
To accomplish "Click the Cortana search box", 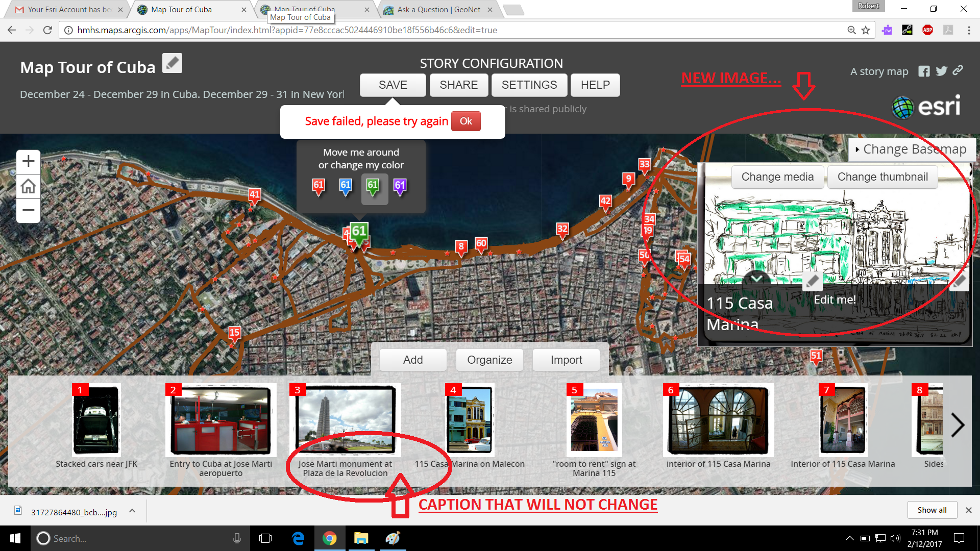I will click(x=140, y=538).
